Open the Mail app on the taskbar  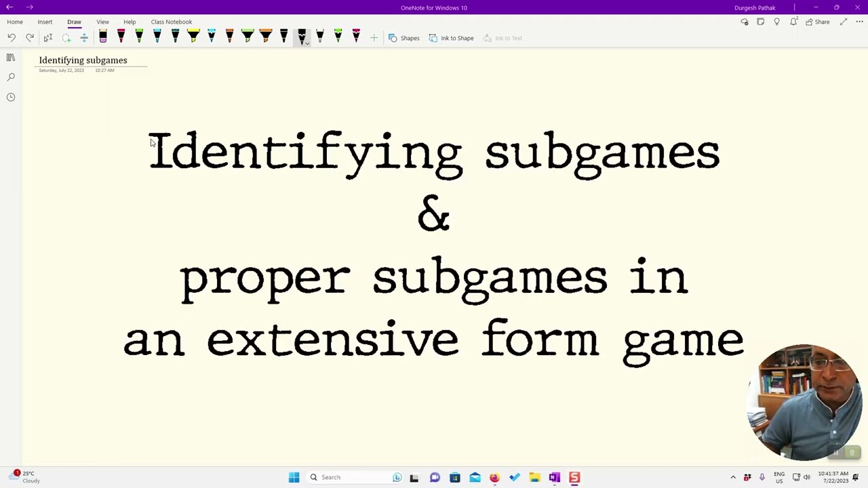(475, 477)
